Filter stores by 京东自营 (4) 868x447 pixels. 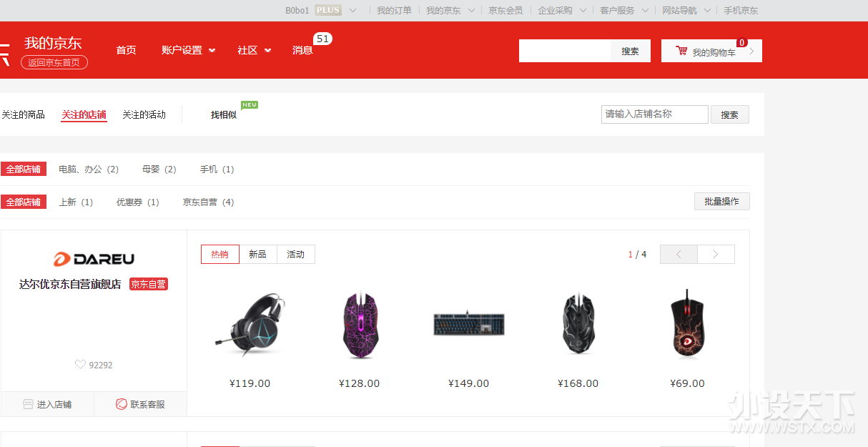208,202
